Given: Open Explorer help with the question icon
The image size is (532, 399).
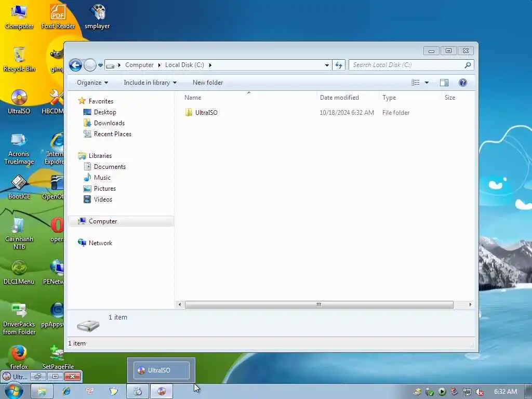Looking at the screenshot, I should click(x=463, y=83).
